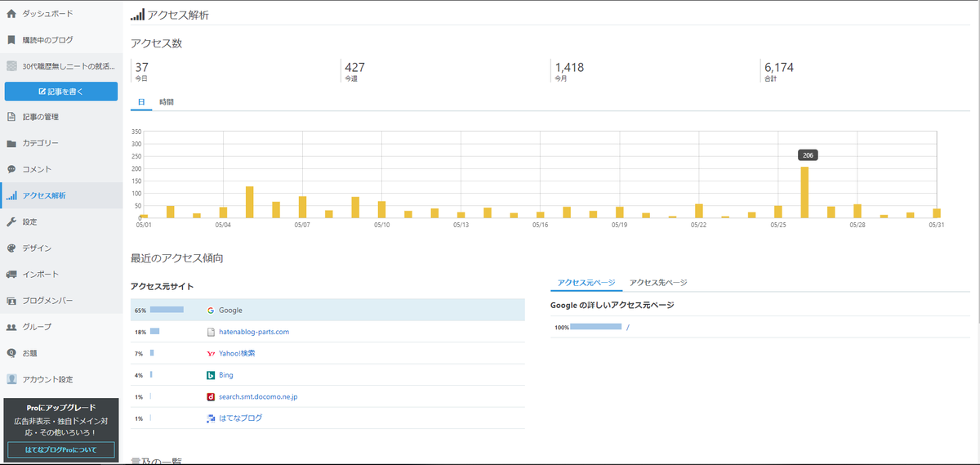The width and height of the screenshot is (980, 465).
Task: Click the Google logo icon in referrers
Action: pyautogui.click(x=211, y=311)
